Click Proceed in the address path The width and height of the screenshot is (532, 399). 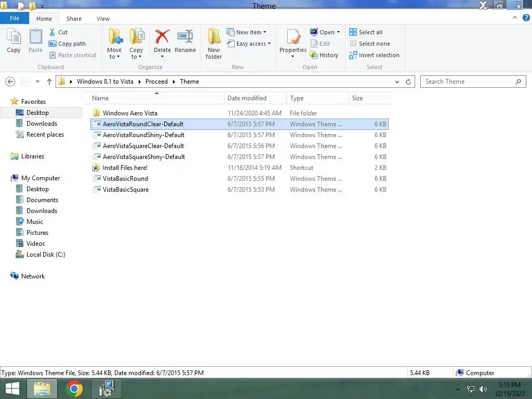pos(156,82)
